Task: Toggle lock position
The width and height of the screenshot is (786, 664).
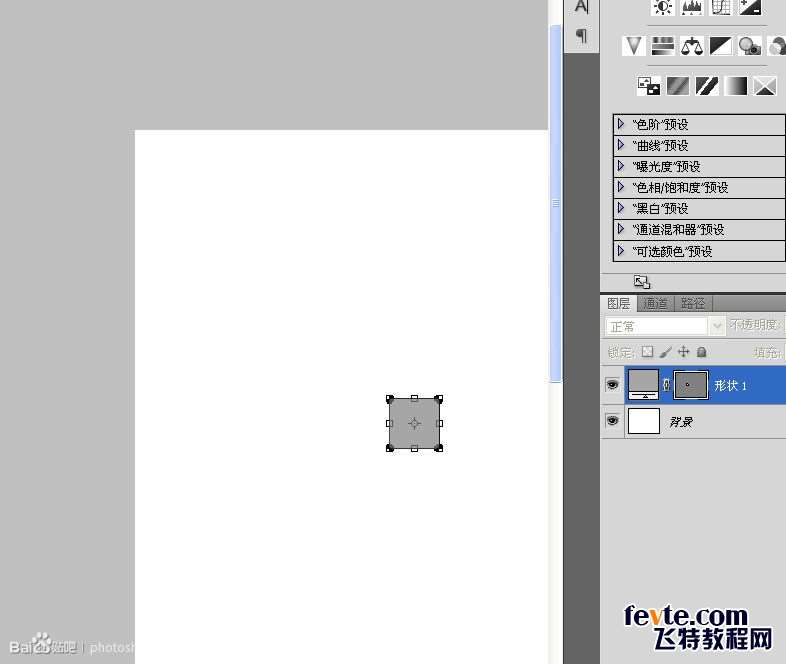Action: coord(683,352)
